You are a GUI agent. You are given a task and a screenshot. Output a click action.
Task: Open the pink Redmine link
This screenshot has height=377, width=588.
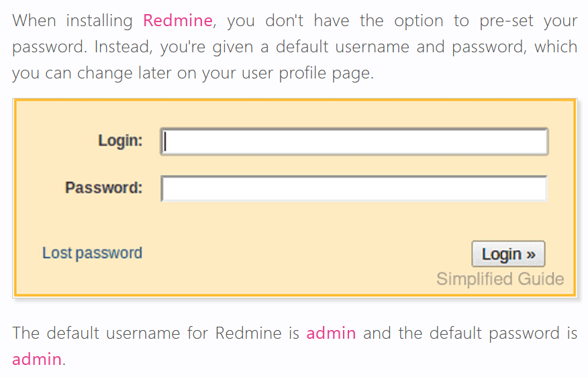tap(178, 21)
